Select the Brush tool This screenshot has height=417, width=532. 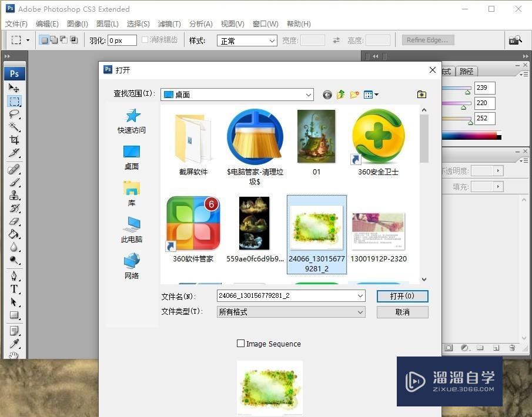point(13,181)
